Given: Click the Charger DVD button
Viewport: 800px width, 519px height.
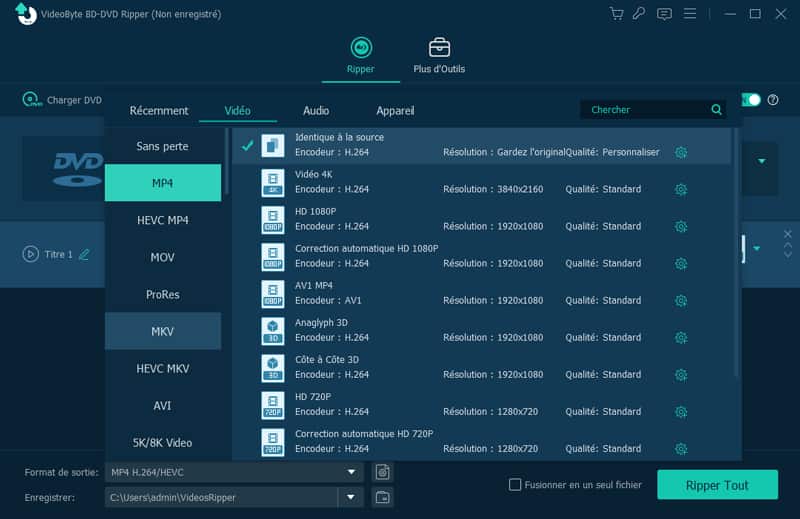Looking at the screenshot, I should pos(62,100).
